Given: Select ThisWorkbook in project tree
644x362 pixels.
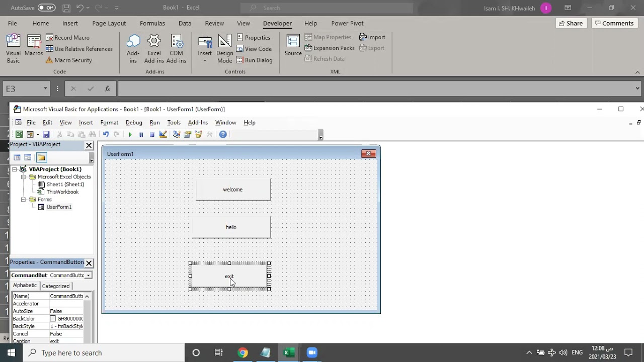Looking at the screenshot, I should click(62, 192).
